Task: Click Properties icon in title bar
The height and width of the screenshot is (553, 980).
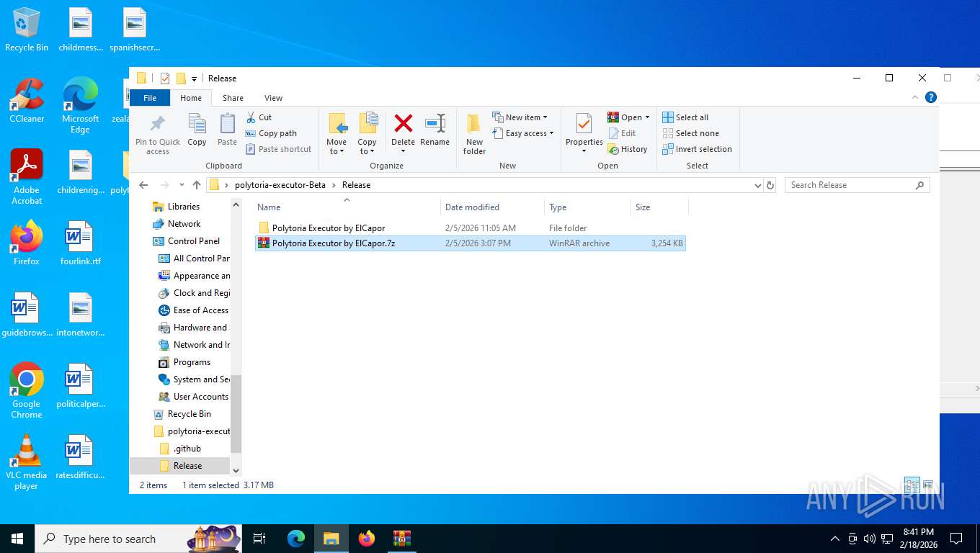Action: pyautogui.click(x=165, y=78)
